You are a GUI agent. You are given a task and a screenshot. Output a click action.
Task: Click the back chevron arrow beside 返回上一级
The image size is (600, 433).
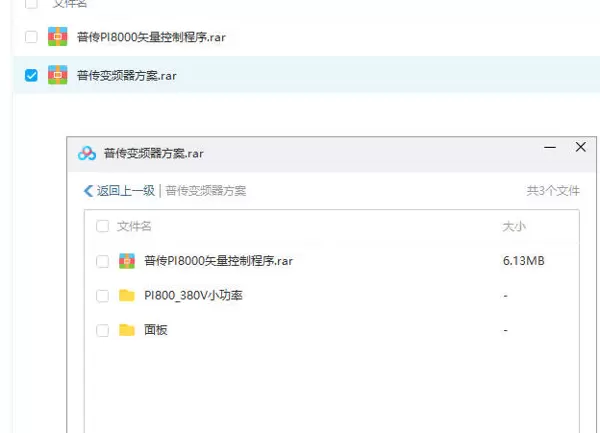pyautogui.click(x=88, y=190)
